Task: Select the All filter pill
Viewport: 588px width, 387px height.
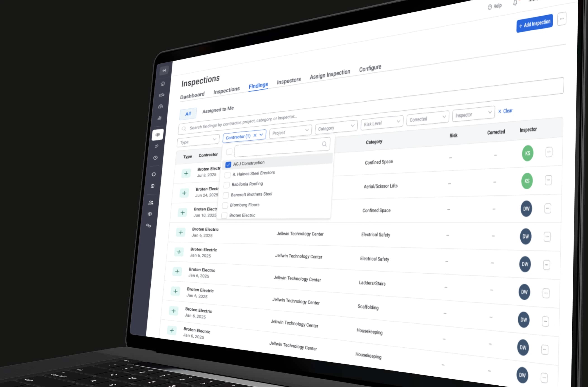Action: 188,114
